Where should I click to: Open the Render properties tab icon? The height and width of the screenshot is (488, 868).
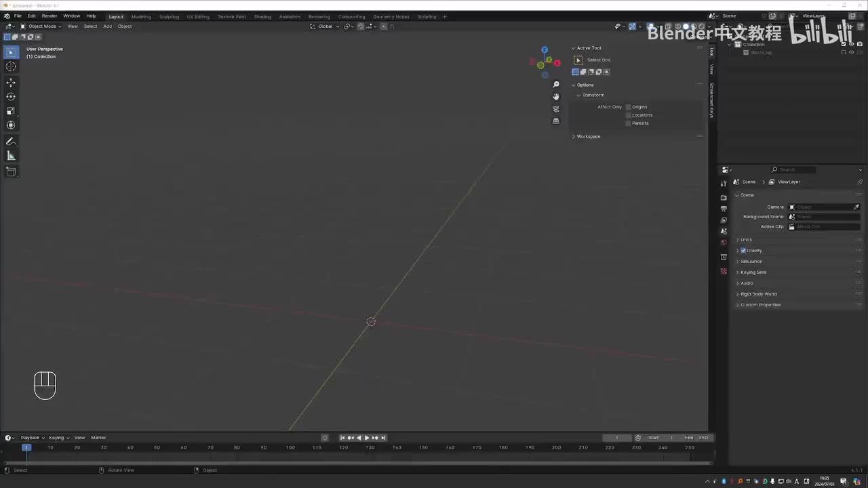(x=724, y=197)
